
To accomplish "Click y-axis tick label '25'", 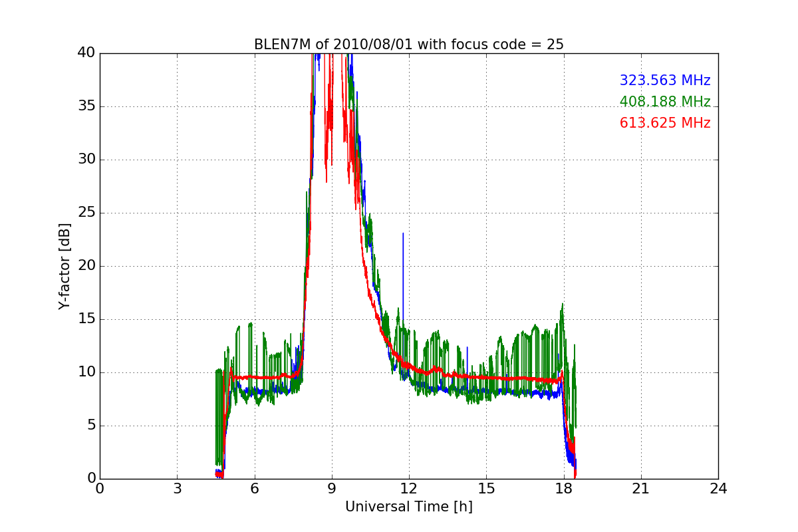I will tap(86, 213).
